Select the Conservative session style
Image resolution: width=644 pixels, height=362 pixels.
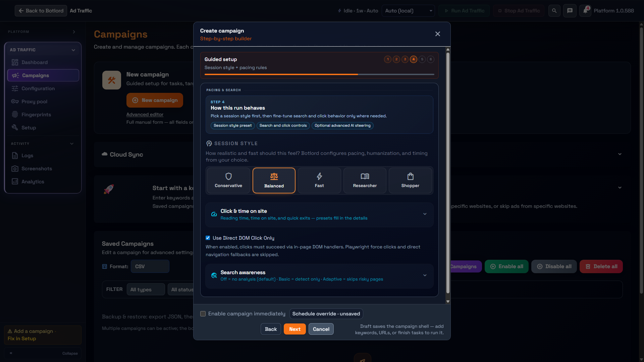tap(228, 181)
